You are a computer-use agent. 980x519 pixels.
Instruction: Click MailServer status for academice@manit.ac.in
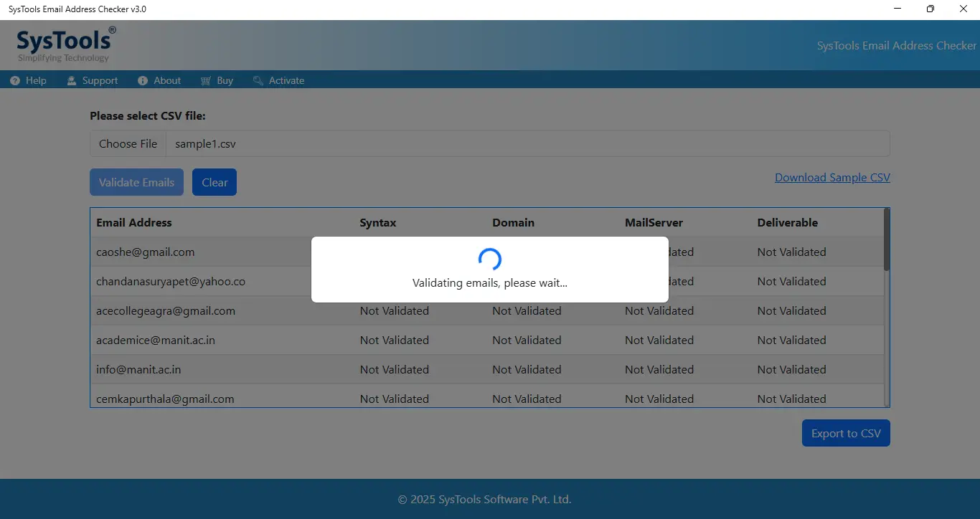659,341
